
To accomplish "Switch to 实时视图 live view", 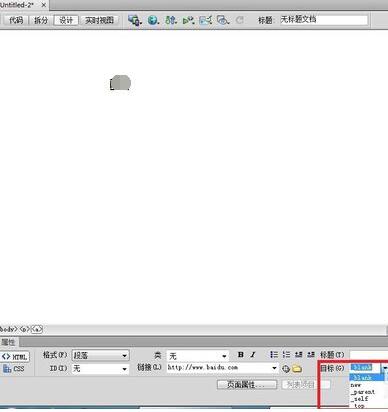I will pyautogui.click(x=99, y=20).
